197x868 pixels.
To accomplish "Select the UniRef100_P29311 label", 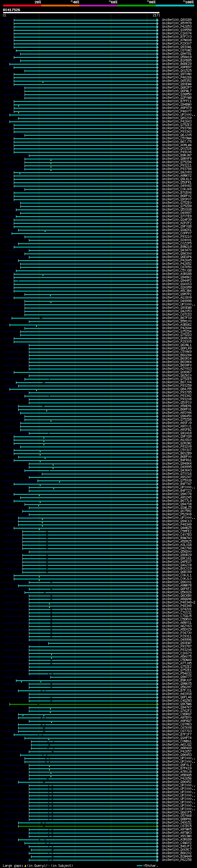I will tap(177, 636).
